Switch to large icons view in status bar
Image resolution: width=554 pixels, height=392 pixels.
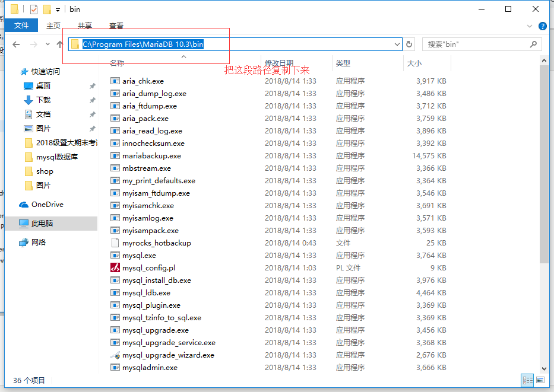540,380
